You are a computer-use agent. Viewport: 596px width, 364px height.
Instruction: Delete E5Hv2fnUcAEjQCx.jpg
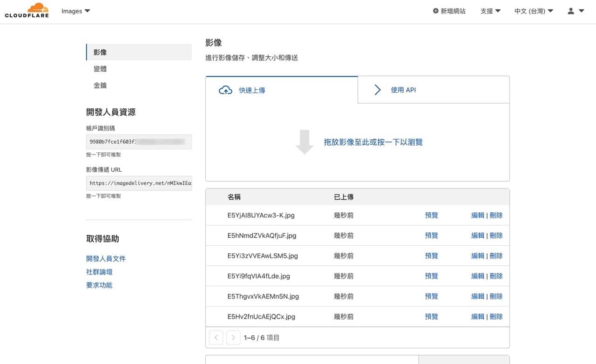(496, 317)
